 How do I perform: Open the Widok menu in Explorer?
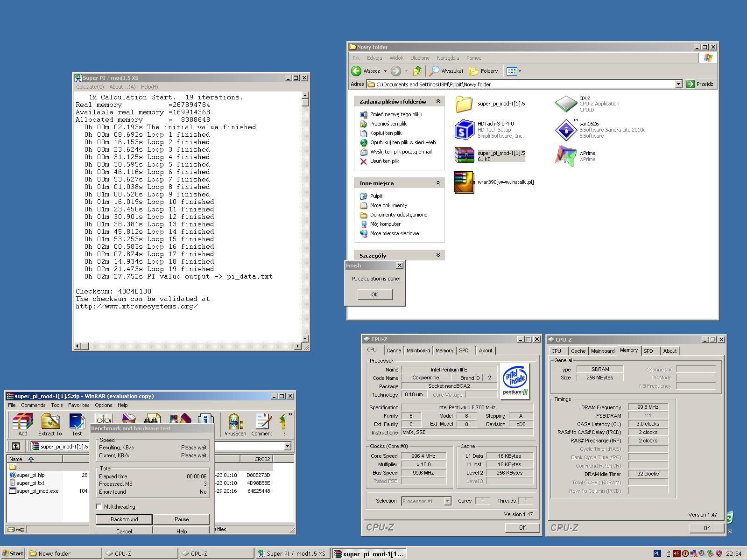(x=396, y=58)
